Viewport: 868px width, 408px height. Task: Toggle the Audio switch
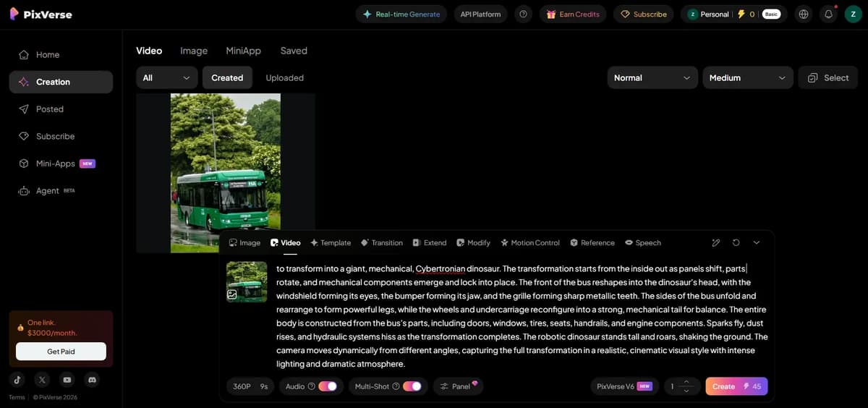pos(328,386)
